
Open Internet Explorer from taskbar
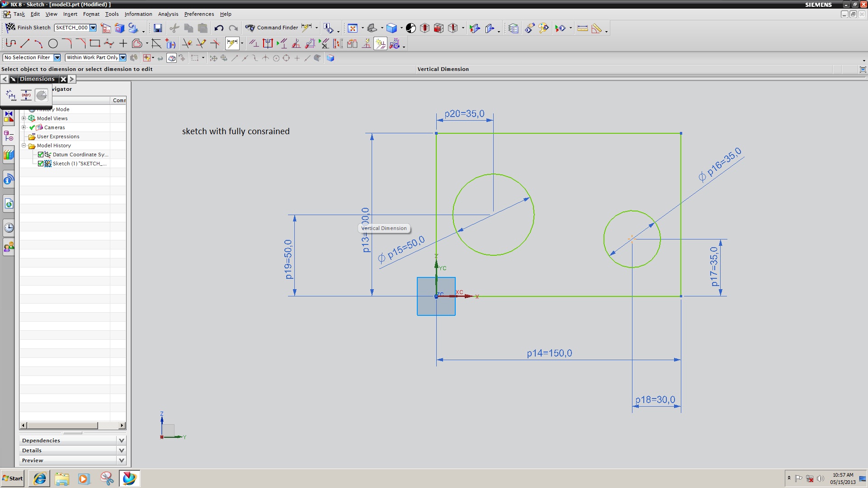40,479
